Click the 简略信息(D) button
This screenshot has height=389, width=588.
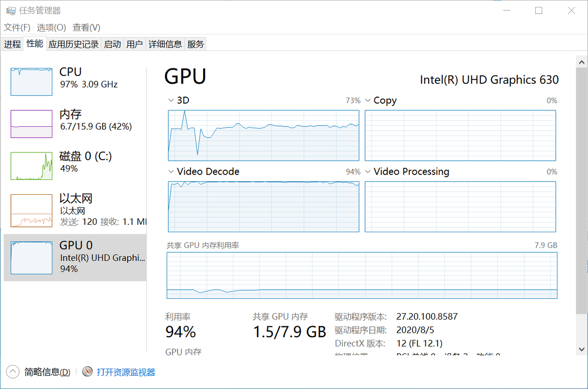[47, 372]
